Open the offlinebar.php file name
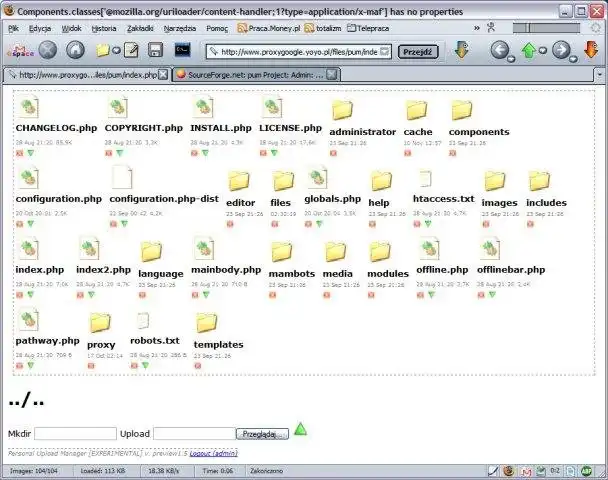Image resolution: width=608 pixels, height=480 pixels. (x=511, y=269)
